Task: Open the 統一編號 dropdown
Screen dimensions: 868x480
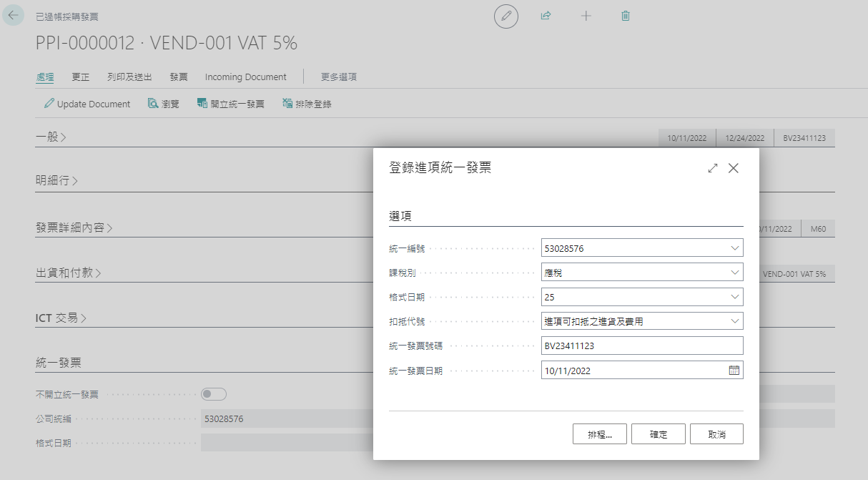Action: (x=734, y=248)
